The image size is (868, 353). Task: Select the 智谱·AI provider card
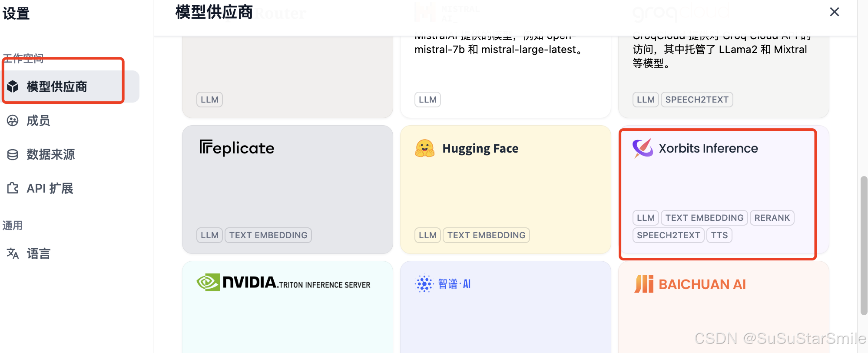pos(506,307)
